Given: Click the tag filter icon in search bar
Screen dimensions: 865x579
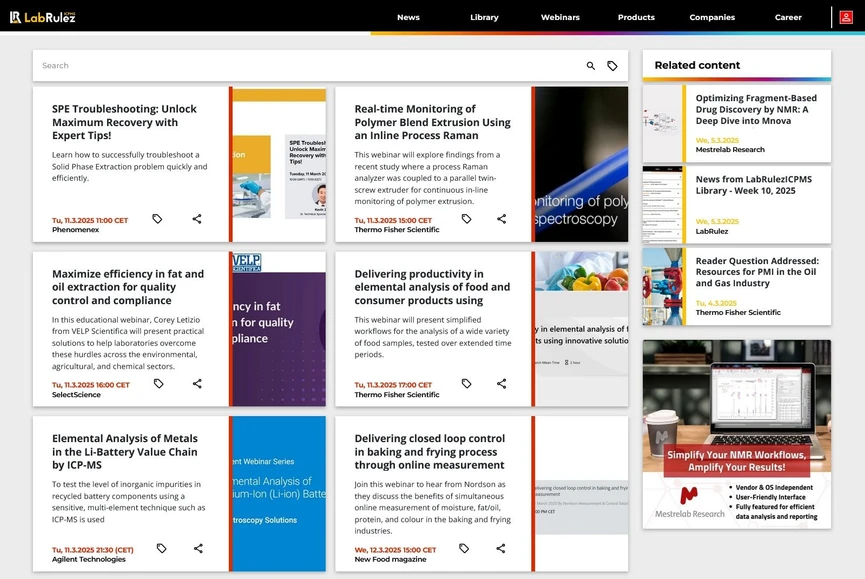Looking at the screenshot, I should point(612,66).
